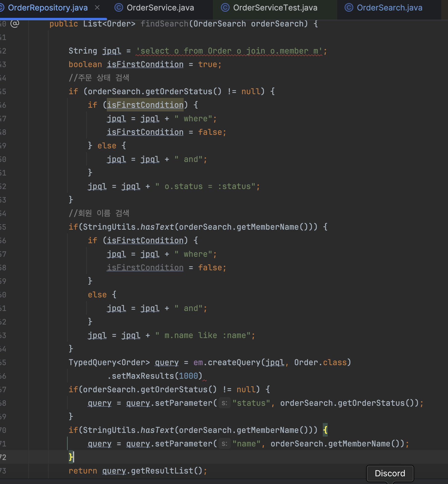Viewport: 448px width, 484px height.
Task: Click the "status" parameter string in setParameter
Action: (x=251, y=403)
